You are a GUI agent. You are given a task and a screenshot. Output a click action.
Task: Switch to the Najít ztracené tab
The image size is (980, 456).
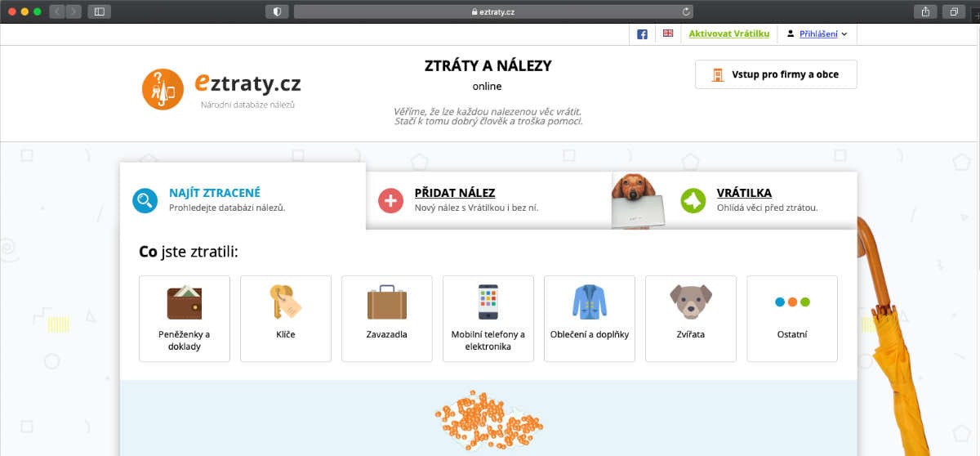[x=243, y=200]
